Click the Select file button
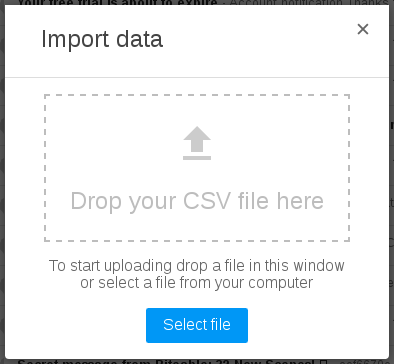Image resolution: width=394 pixels, height=364 pixels. click(x=197, y=325)
